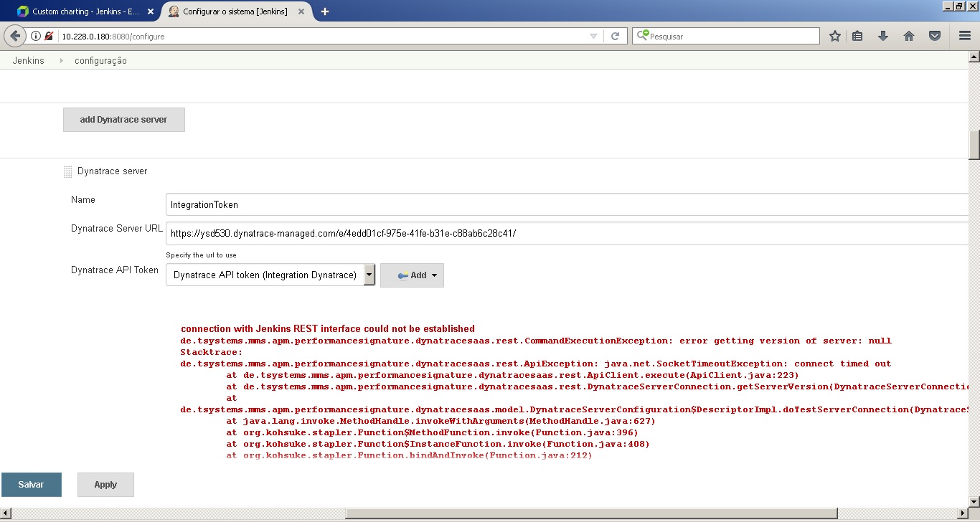
Task: Open the Add credentials dropdown button
Action: point(412,275)
